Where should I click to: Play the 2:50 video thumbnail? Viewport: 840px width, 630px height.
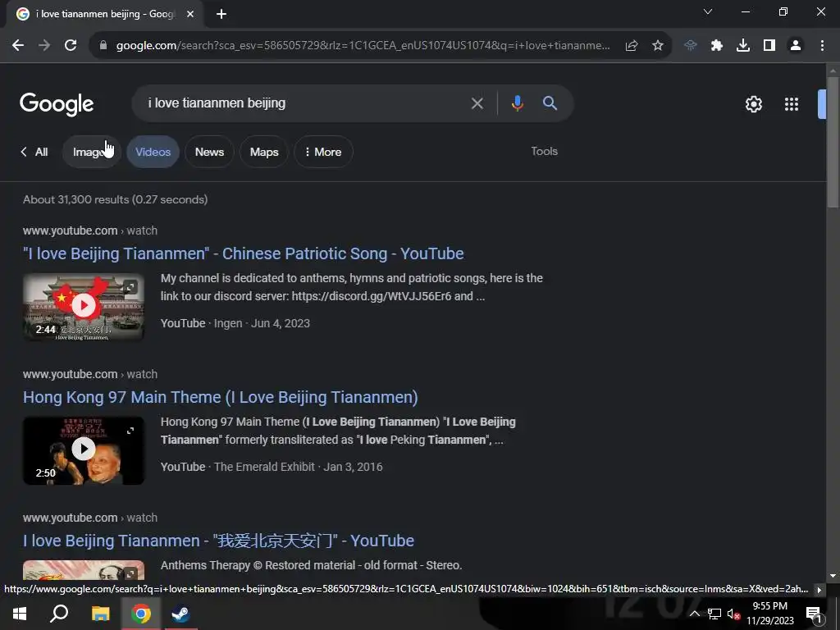click(84, 450)
